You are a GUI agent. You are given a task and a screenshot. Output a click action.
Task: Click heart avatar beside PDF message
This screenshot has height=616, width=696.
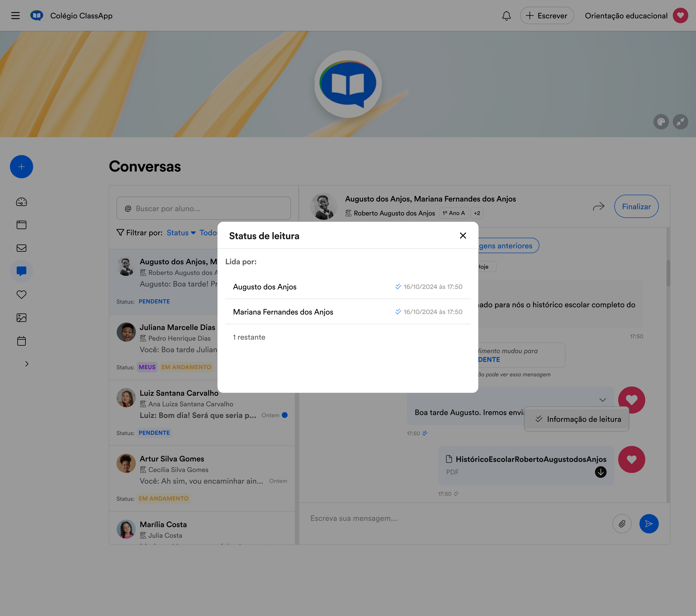click(631, 459)
